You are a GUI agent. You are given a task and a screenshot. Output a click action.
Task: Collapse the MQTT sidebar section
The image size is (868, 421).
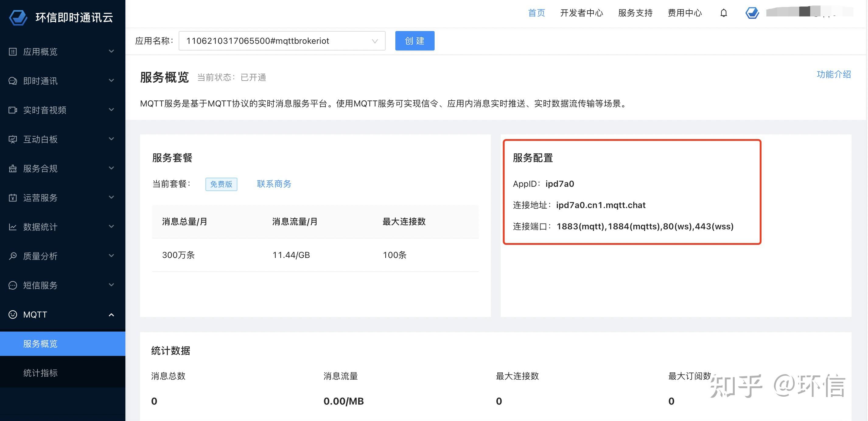(111, 315)
